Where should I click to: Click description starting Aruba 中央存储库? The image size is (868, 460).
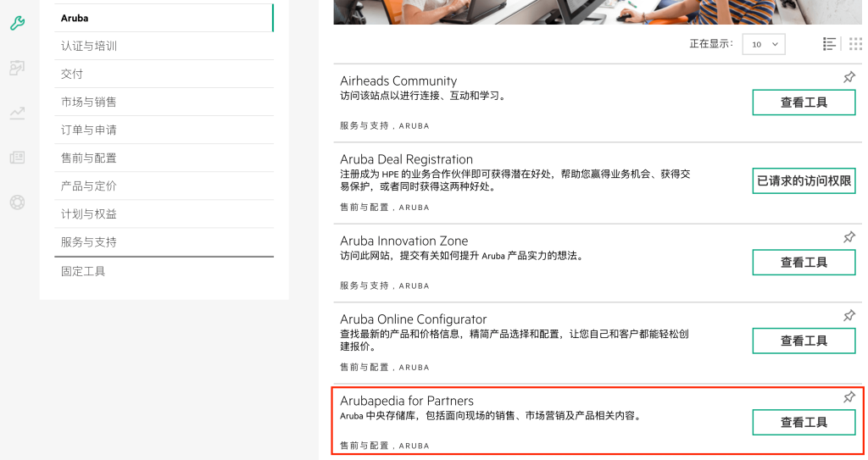pos(492,416)
